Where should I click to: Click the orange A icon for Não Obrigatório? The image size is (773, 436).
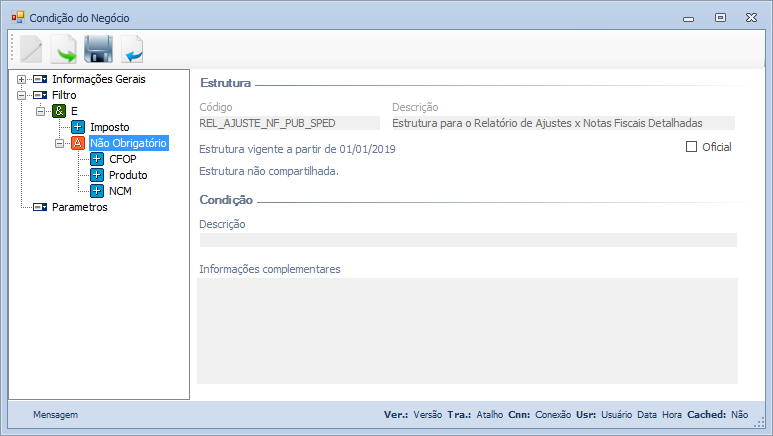pos(78,143)
